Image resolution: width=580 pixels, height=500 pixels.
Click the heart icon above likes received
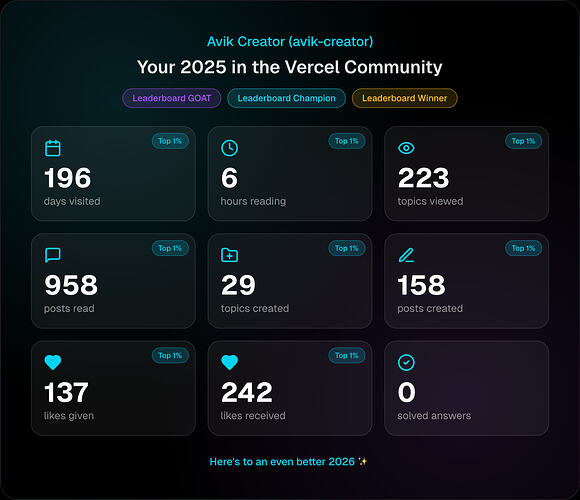229,362
